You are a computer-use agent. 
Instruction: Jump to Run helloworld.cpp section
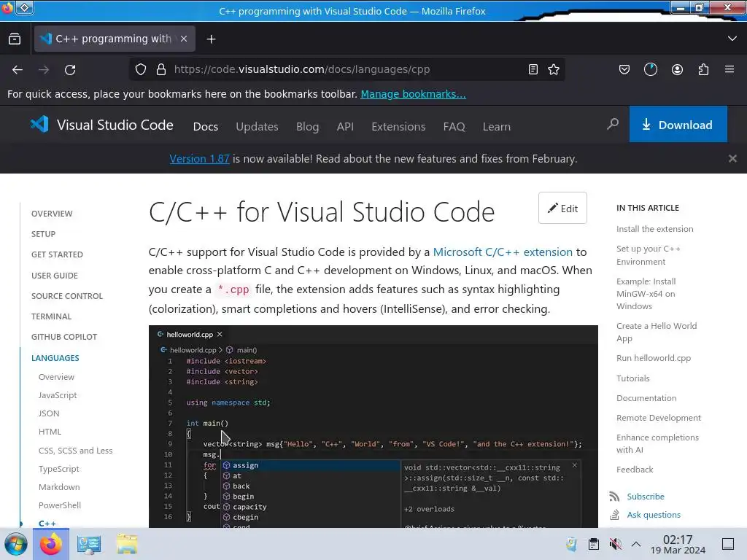click(x=654, y=358)
